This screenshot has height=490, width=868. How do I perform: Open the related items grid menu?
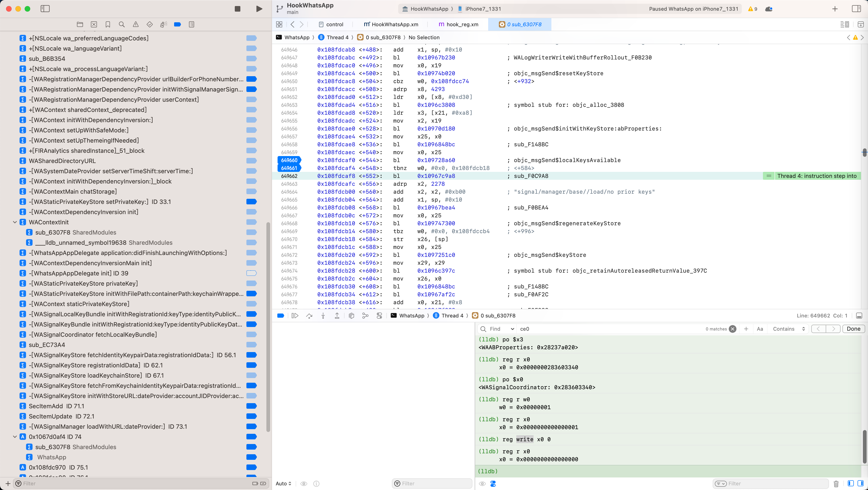[x=279, y=24]
